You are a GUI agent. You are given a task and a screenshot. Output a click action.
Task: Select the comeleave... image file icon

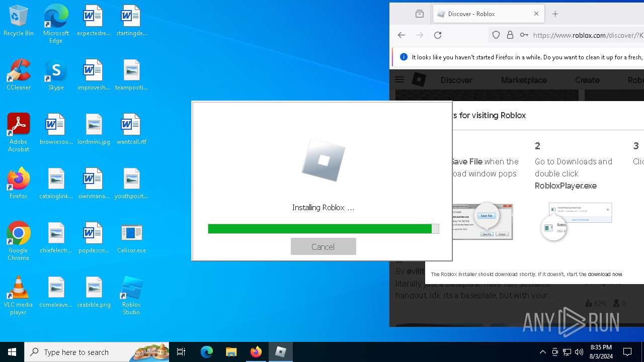(x=56, y=292)
